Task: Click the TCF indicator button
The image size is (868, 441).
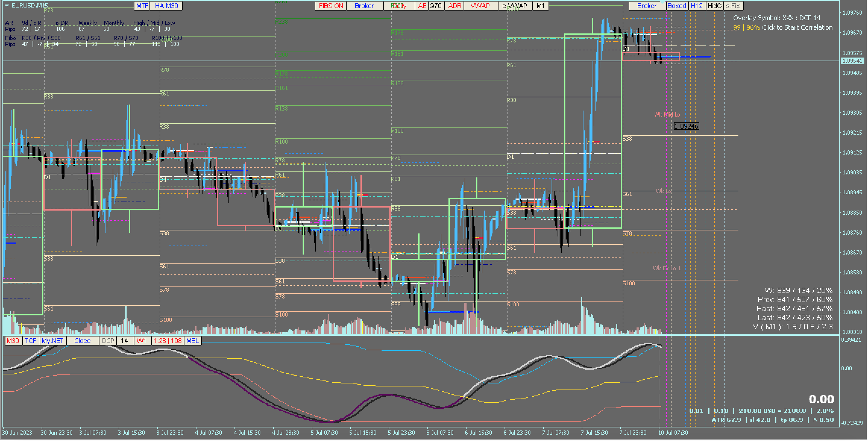Action: pos(30,341)
